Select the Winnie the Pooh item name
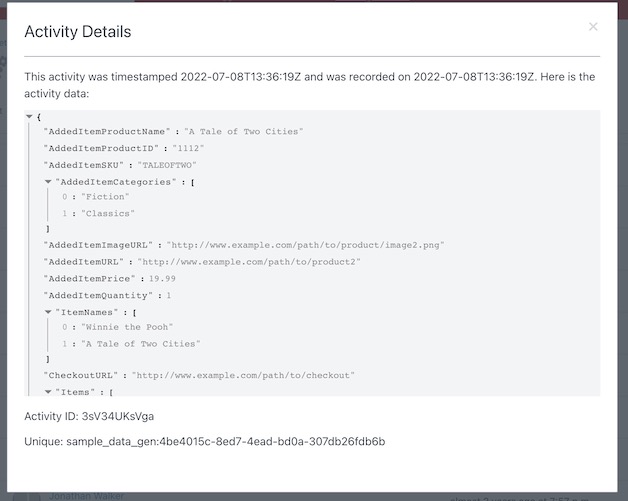 [128, 327]
